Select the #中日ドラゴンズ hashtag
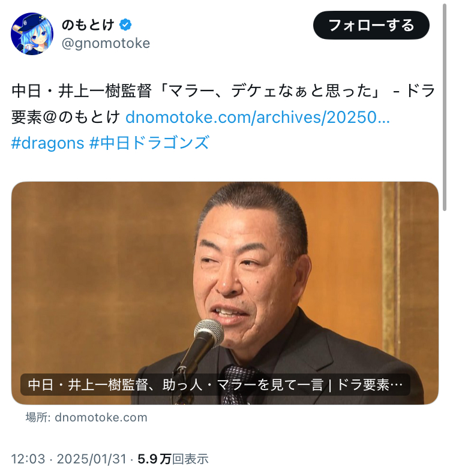The image size is (450, 476). point(149,143)
